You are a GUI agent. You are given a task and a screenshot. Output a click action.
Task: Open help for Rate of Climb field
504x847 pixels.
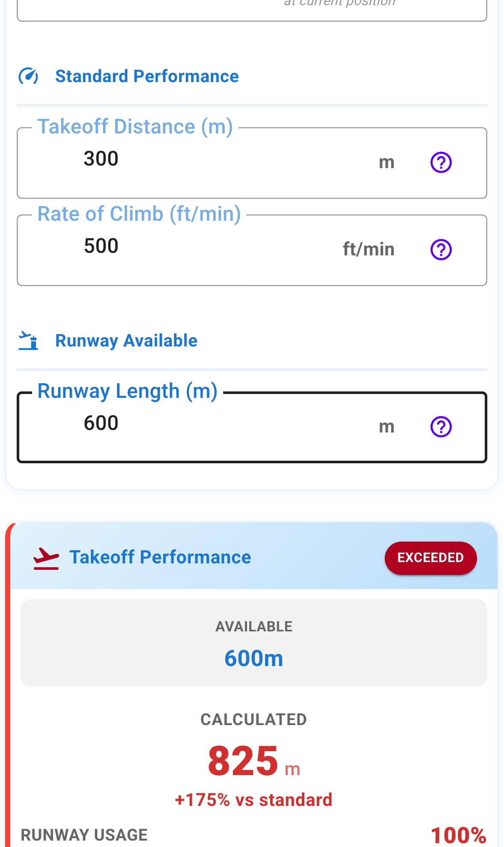coord(441,250)
